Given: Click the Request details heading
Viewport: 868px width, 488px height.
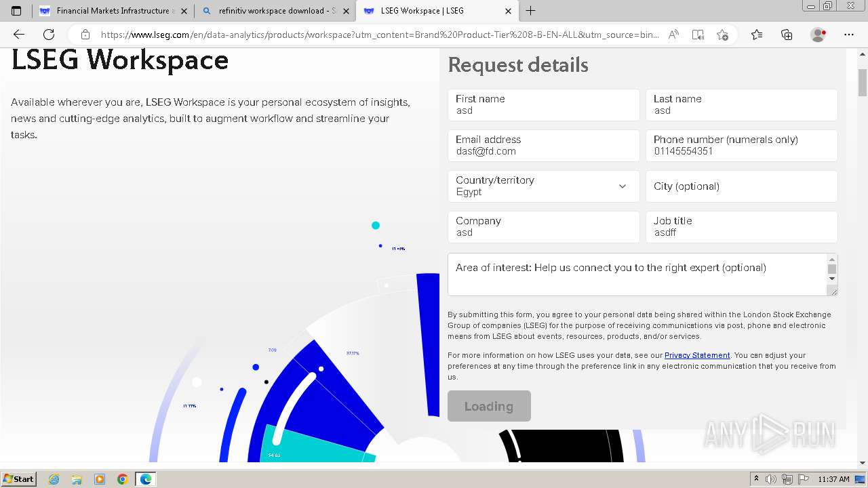Looking at the screenshot, I should click(518, 65).
